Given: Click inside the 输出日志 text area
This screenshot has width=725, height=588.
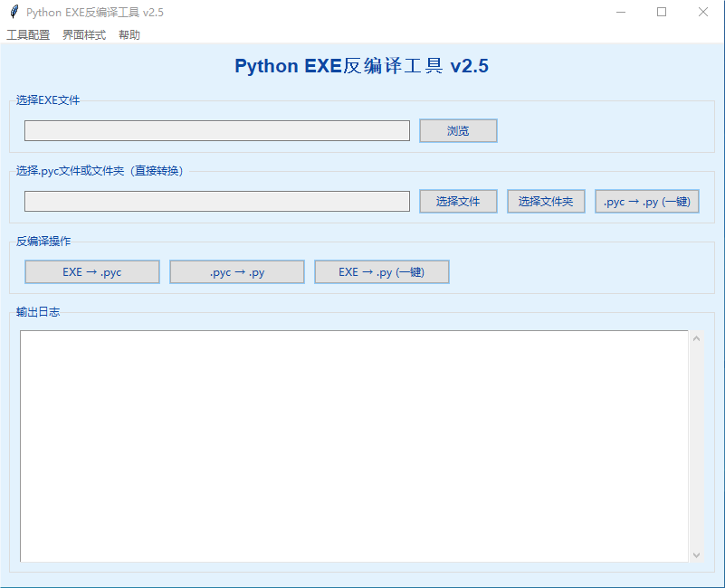Looking at the screenshot, I should click(x=354, y=446).
